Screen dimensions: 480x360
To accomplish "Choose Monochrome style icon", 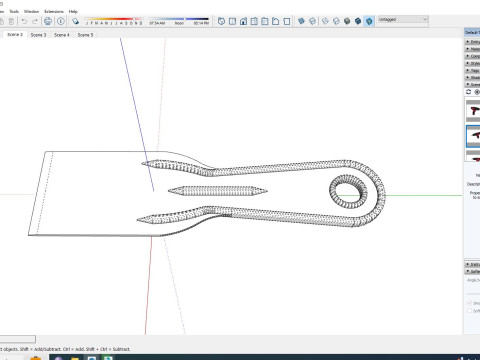I will [x=369, y=21].
